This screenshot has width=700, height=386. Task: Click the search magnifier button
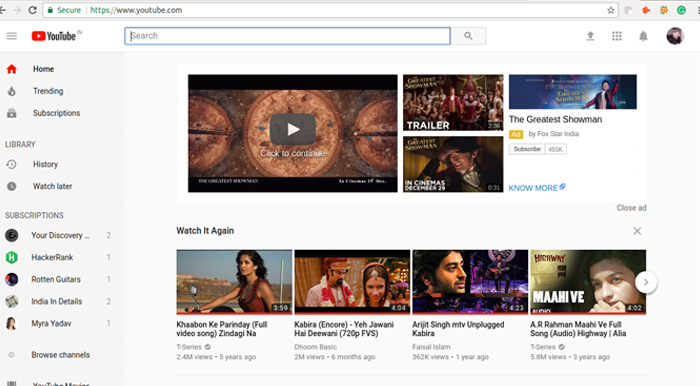[468, 36]
